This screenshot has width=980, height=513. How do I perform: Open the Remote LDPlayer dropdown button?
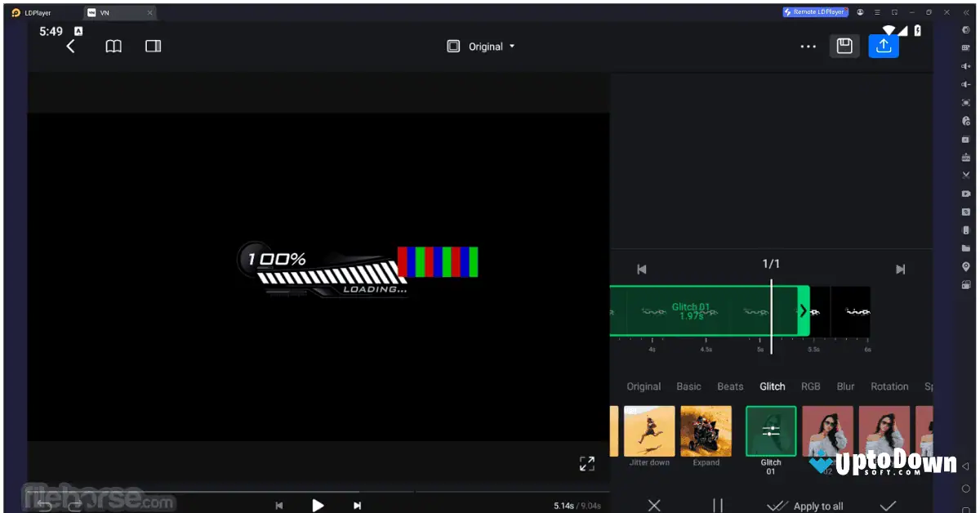click(814, 11)
